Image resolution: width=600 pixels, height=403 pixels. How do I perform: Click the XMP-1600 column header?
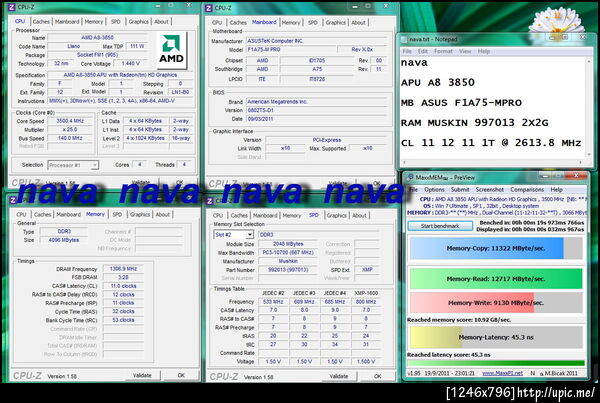click(366, 293)
